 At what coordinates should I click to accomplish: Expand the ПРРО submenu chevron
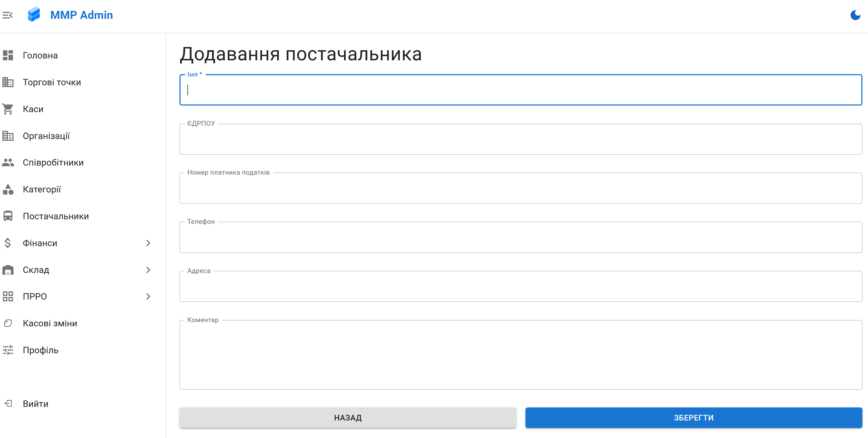(x=148, y=296)
